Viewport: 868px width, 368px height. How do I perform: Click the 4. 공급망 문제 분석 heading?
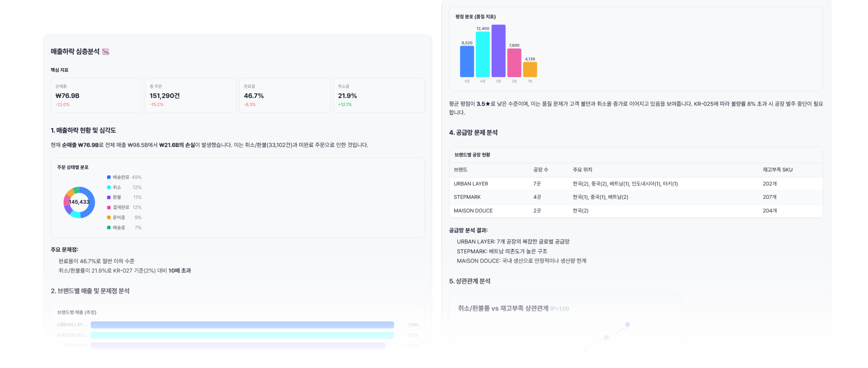[x=473, y=133]
